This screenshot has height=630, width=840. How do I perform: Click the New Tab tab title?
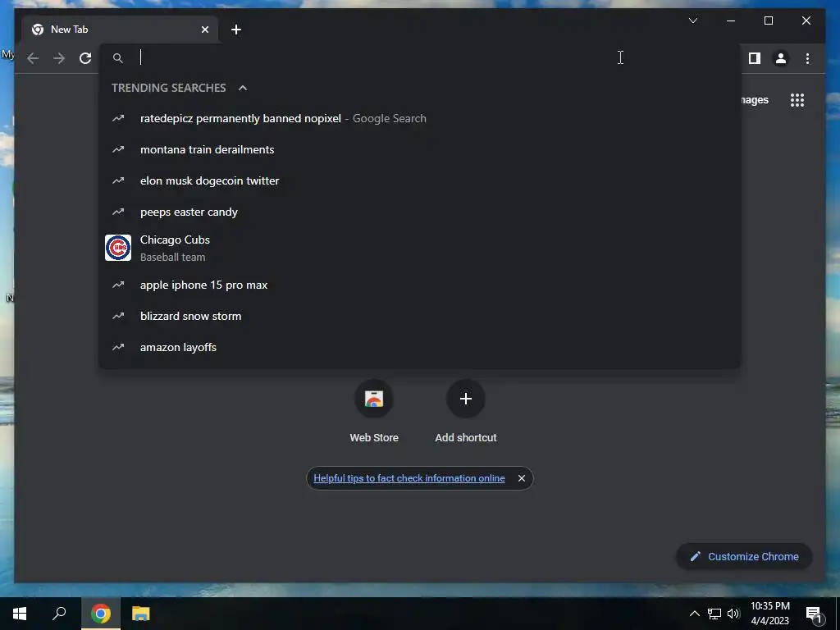(x=69, y=30)
